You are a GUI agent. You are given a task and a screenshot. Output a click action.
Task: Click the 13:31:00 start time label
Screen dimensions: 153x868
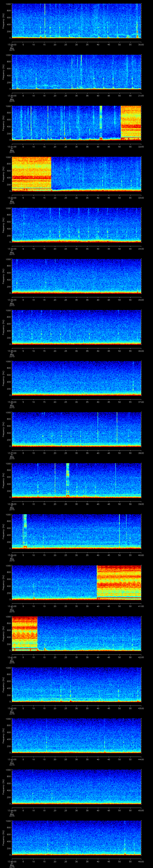pos(12,147)
